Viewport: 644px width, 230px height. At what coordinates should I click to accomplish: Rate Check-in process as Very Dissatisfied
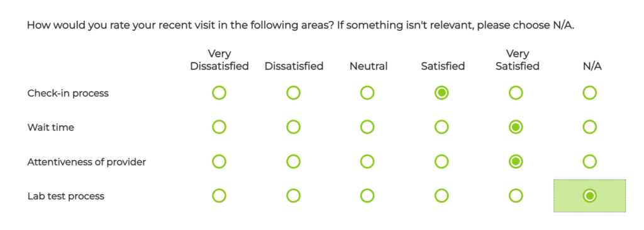click(x=219, y=93)
